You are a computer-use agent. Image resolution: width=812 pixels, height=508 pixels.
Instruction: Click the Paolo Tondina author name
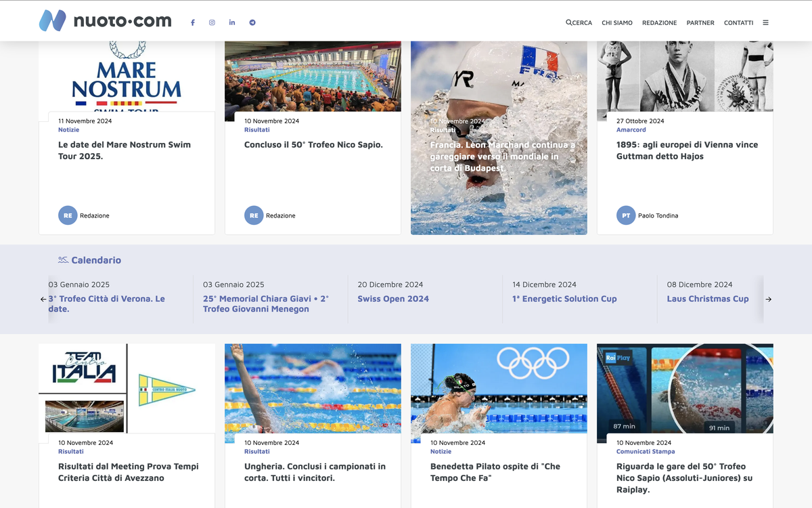pos(658,215)
